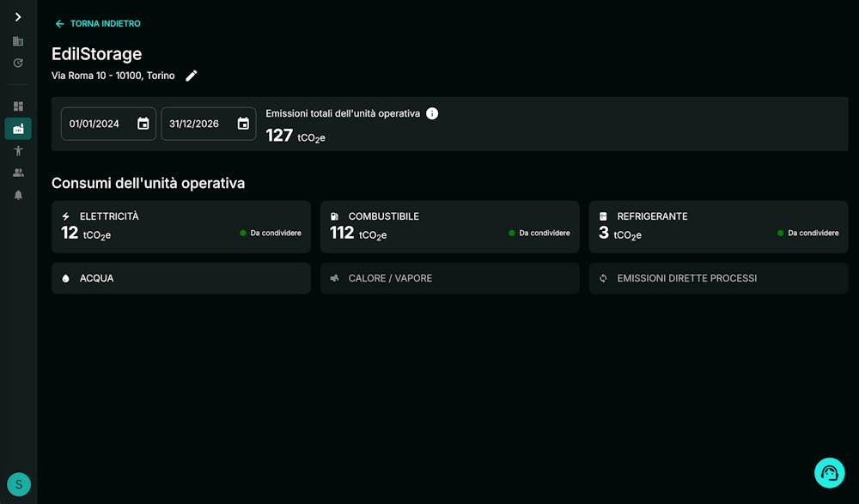Toggle the Da condividere status on Refrigerante
Image resolution: width=859 pixels, height=504 pixels.
point(807,232)
